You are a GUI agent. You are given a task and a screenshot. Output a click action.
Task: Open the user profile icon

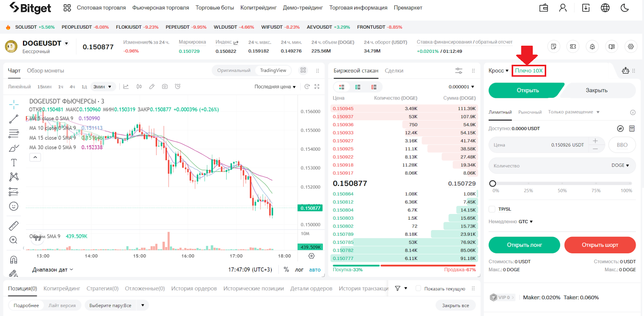(563, 8)
